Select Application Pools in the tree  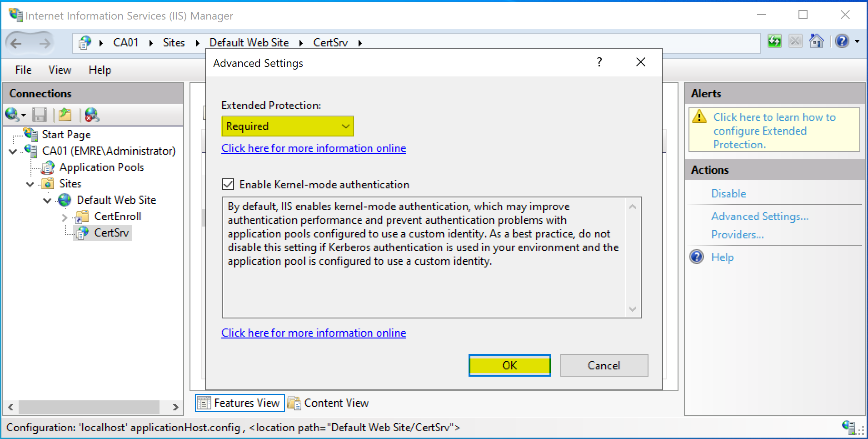[102, 167]
